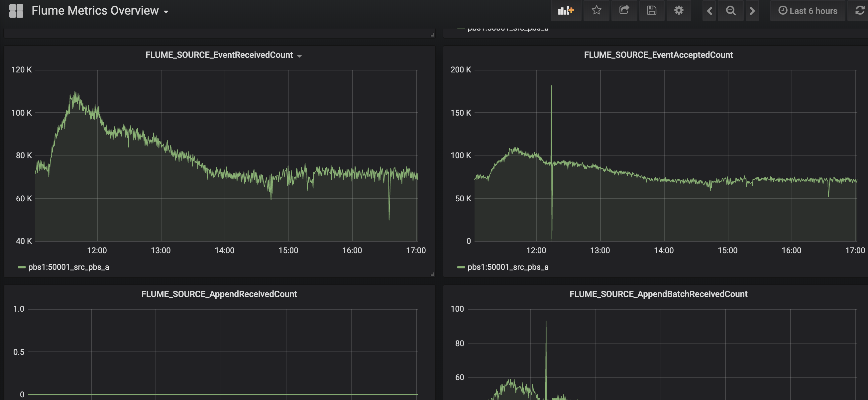Image resolution: width=868 pixels, height=400 pixels.
Task: Click resize handle of the EventReceivedCount panel
Action: tap(432, 274)
